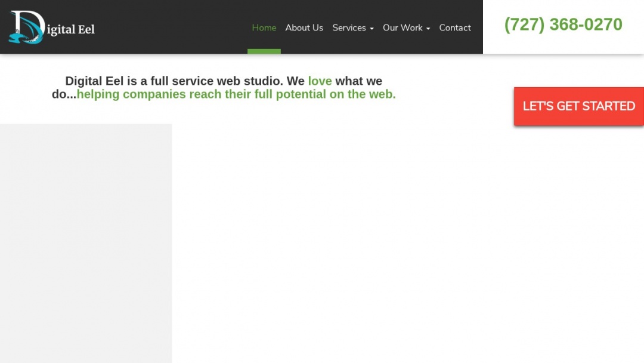The height and width of the screenshot is (363, 644).
Task: Call the (727) 368-0270 phone link
Action: click(x=563, y=24)
